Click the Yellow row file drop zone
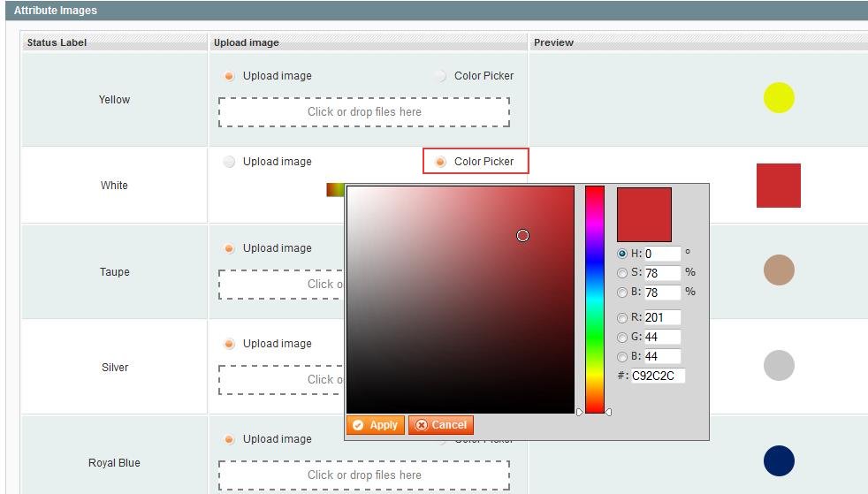 [x=364, y=112]
